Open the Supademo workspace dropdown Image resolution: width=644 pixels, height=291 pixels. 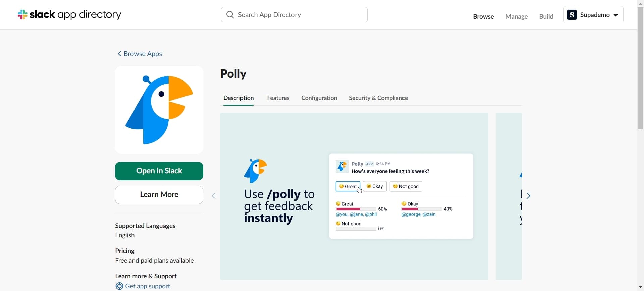pos(615,15)
